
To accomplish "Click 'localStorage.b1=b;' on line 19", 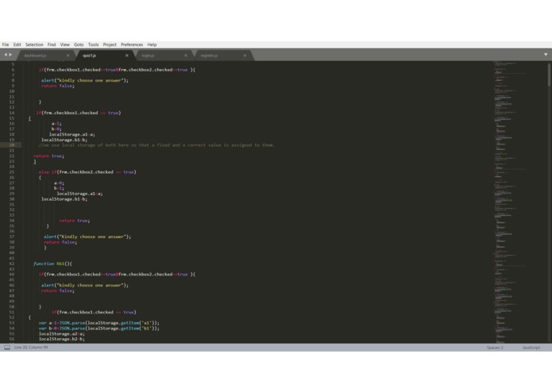I will point(64,140).
